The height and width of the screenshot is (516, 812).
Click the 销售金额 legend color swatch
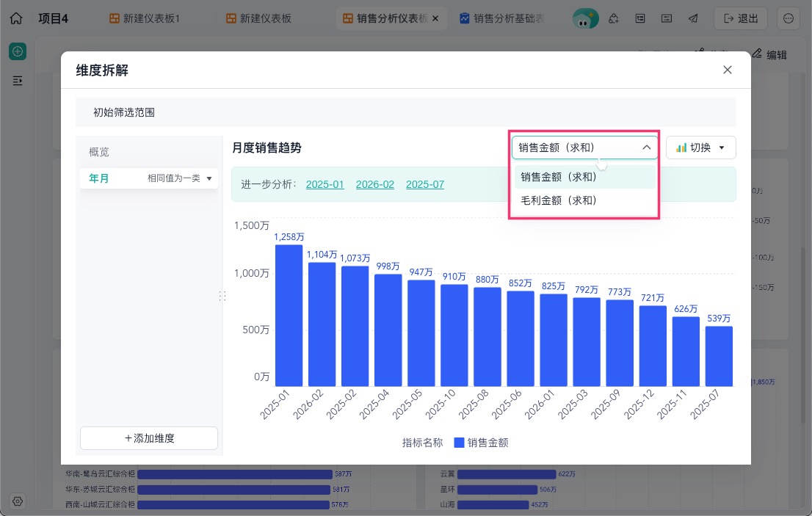(x=459, y=443)
